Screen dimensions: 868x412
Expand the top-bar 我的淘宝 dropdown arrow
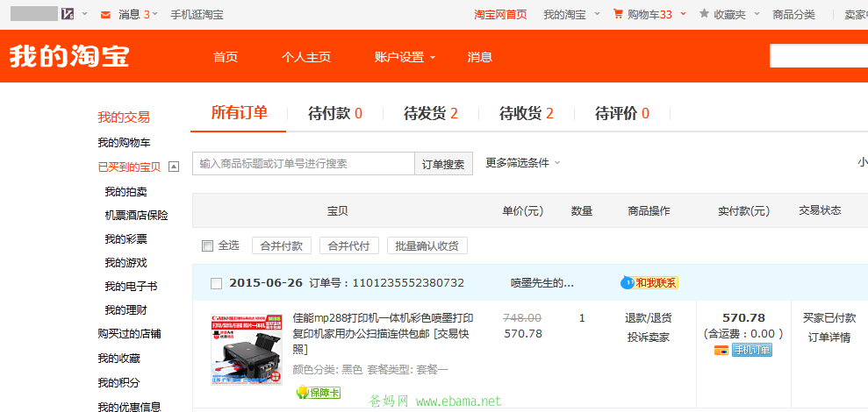(598, 14)
